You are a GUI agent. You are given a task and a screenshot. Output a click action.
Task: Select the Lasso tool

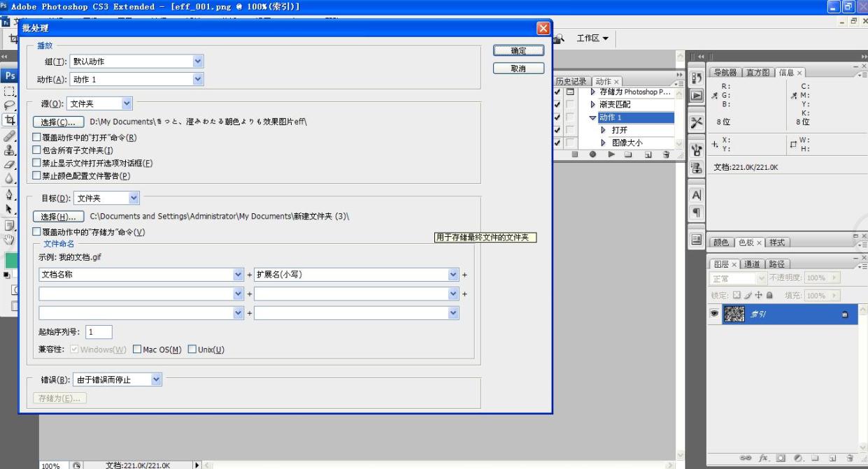click(x=9, y=105)
